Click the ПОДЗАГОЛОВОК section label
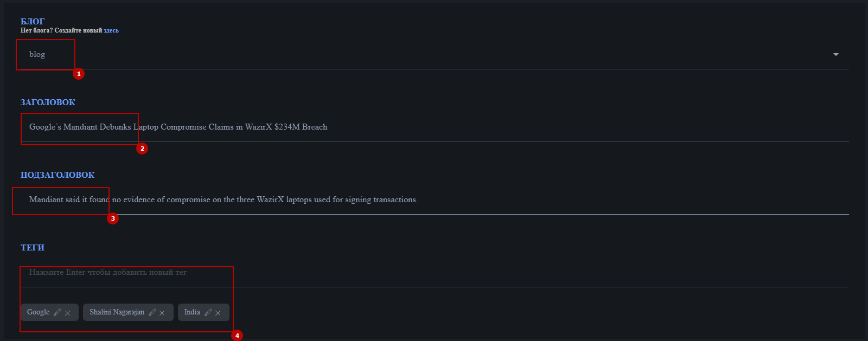 point(58,175)
